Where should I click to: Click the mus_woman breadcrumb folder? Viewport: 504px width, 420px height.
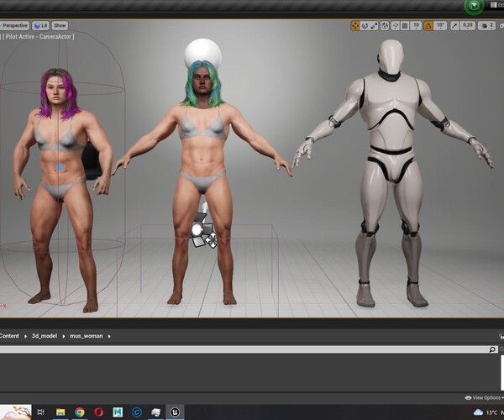[87, 336]
